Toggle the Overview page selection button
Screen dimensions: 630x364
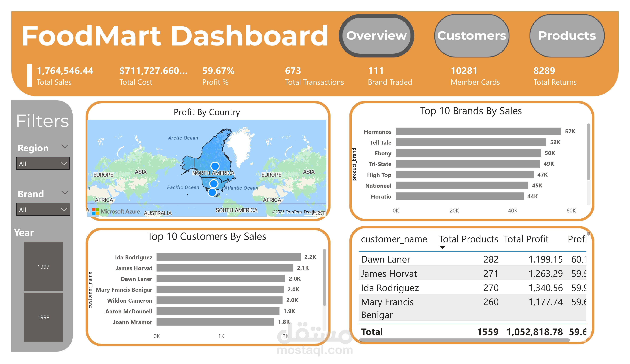[376, 36]
